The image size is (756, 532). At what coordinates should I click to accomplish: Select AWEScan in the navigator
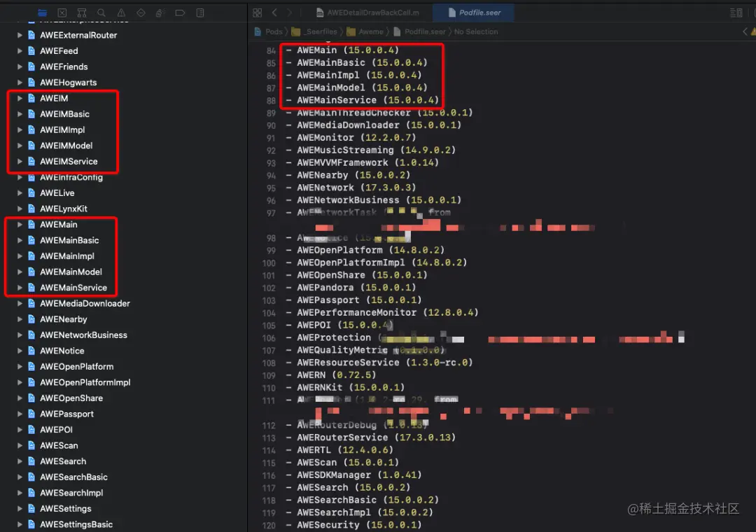point(59,446)
